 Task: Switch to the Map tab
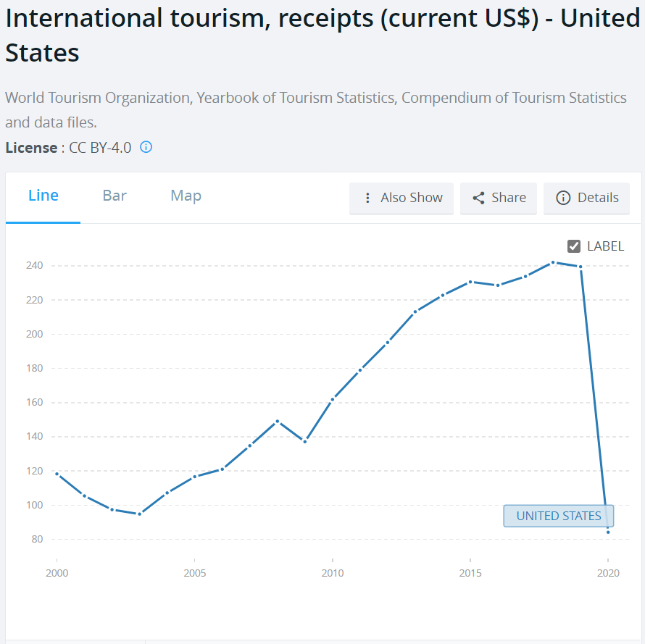pyautogui.click(x=186, y=196)
